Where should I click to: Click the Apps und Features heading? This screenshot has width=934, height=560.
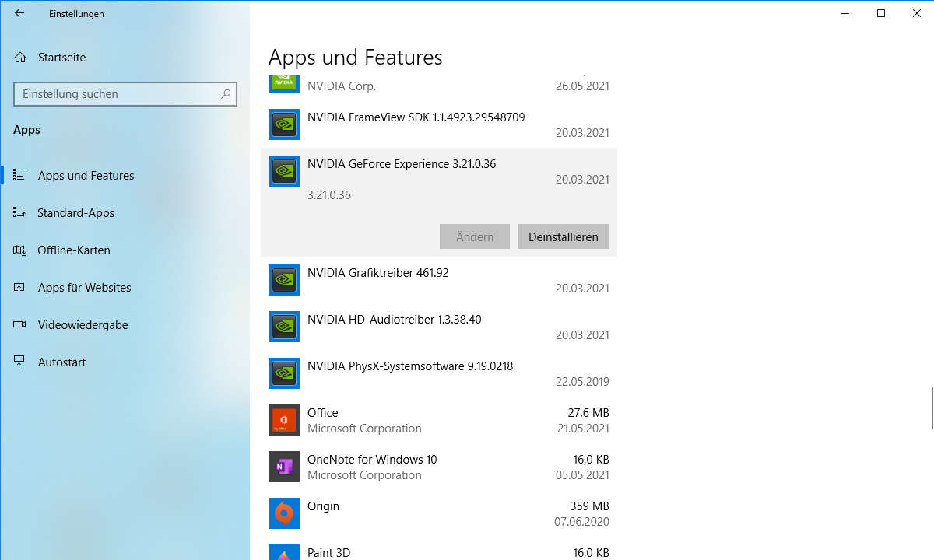[355, 58]
